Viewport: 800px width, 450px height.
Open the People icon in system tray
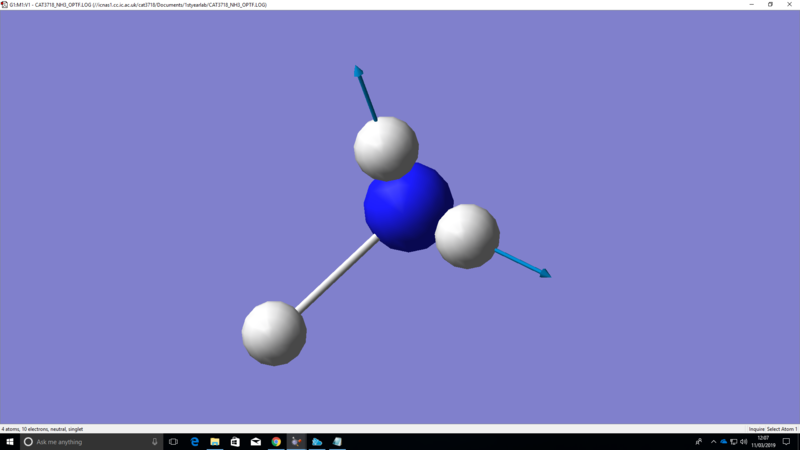click(x=698, y=442)
